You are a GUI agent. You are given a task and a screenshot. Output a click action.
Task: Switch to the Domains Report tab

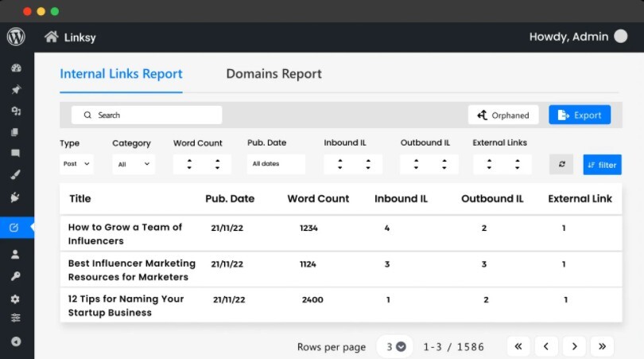(274, 74)
